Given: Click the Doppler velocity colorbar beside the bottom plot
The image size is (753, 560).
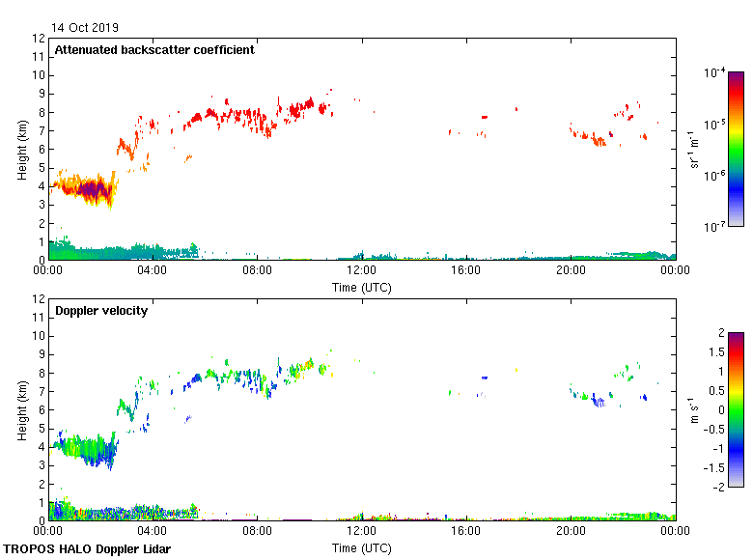Looking at the screenshot, I should pos(736,408).
